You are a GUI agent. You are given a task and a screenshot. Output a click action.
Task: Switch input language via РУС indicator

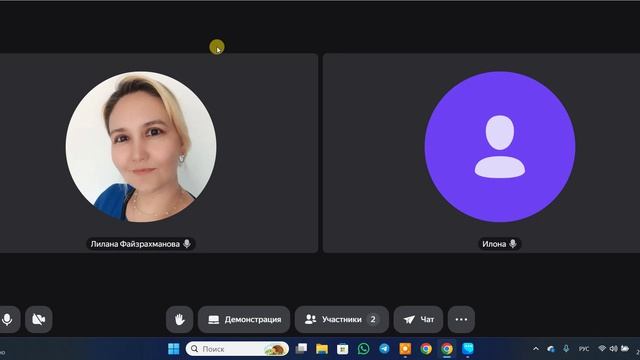[x=584, y=349]
